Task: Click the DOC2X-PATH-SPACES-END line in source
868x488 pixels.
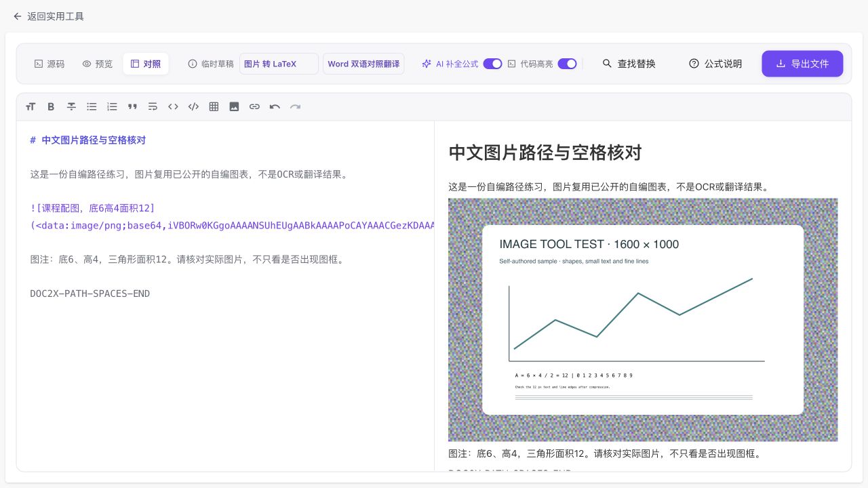Action: pos(90,293)
